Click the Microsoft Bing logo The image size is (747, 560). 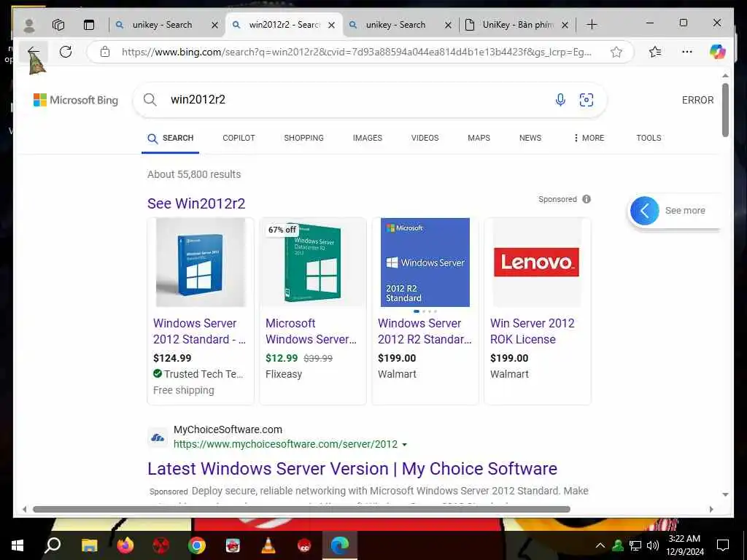pos(75,100)
